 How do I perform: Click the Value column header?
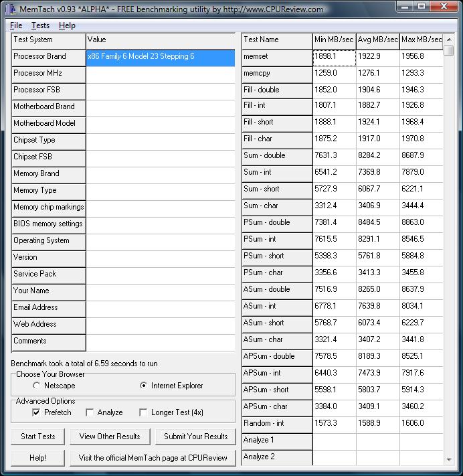click(x=161, y=42)
